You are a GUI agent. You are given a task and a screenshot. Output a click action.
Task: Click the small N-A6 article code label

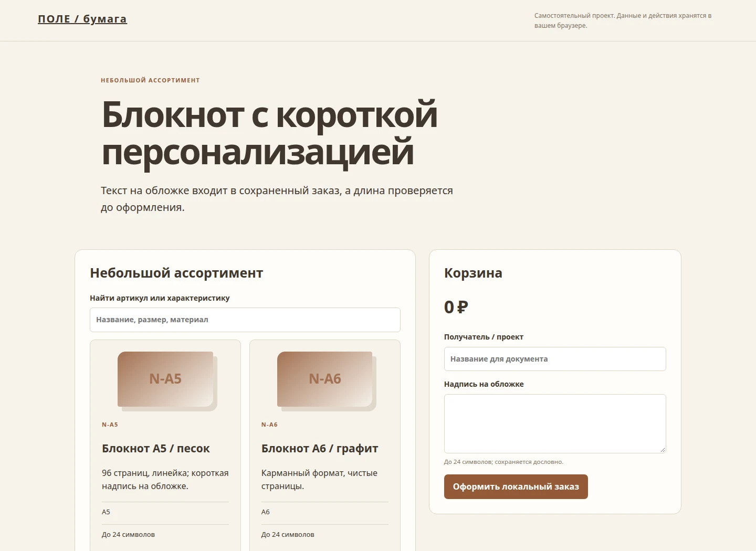pos(269,425)
